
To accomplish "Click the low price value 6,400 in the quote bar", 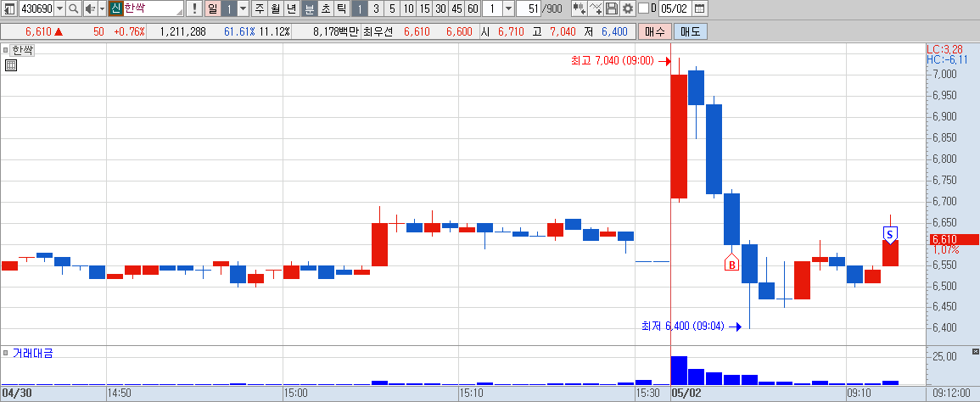I will (x=614, y=31).
